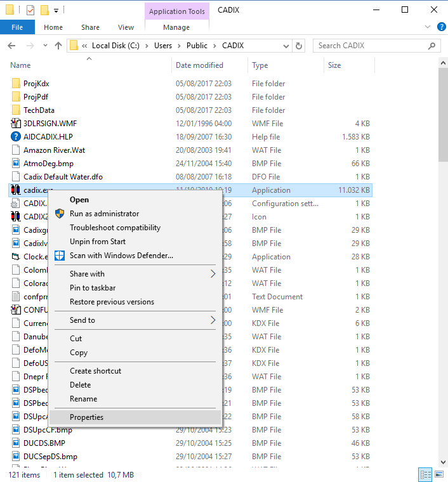448x482 pixels.
Task: Switch to the Share ribbon tab
Action: click(x=90, y=27)
